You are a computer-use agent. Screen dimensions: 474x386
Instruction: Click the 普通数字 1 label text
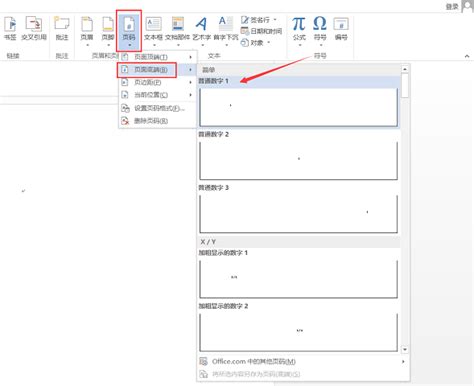[214, 81]
